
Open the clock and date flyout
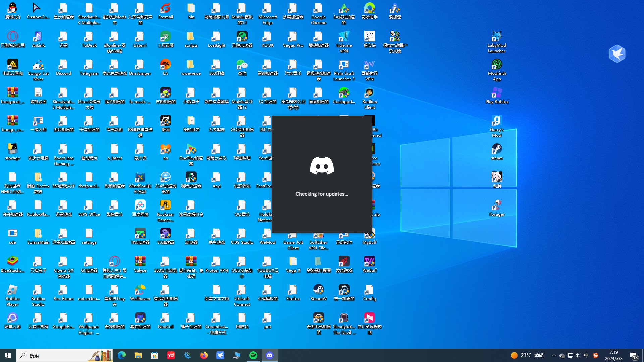click(613, 355)
